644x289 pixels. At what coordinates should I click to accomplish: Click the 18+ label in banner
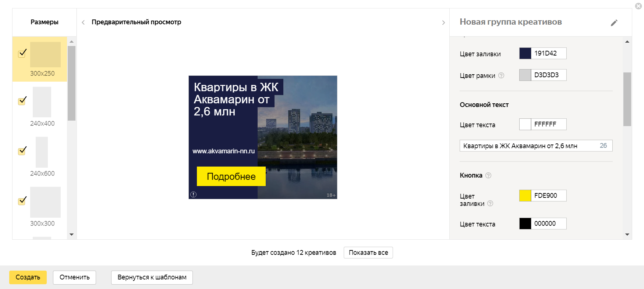[331, 195]
